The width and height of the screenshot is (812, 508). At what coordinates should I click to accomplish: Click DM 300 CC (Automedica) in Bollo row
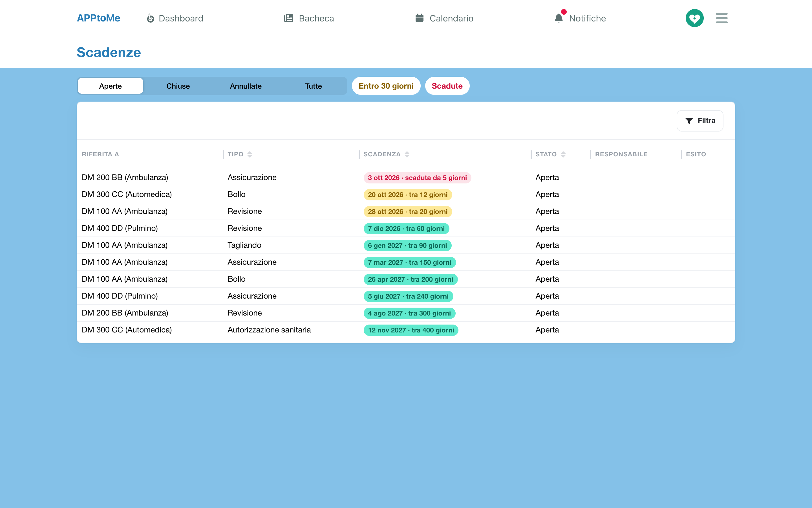click(127, 194)
